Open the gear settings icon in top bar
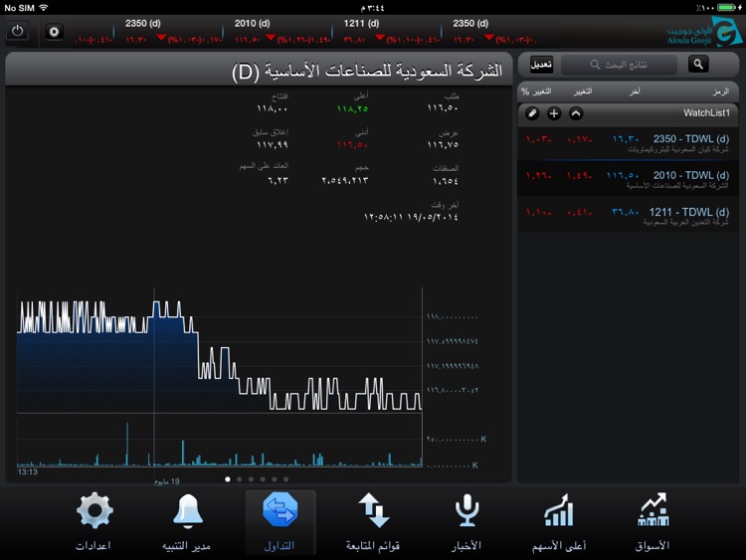Image resolution: width=746 pixels, height=560 pixels. [x=55, y=32]
